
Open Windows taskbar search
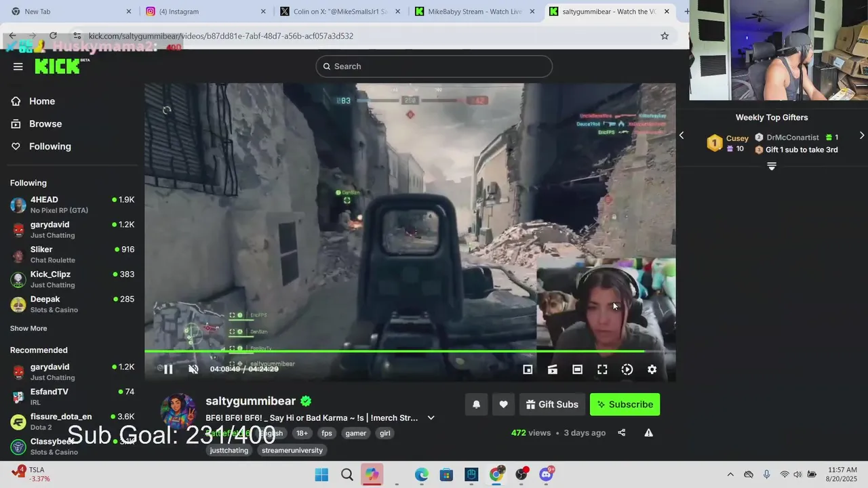pyautogui.click(x=347, y=474)
